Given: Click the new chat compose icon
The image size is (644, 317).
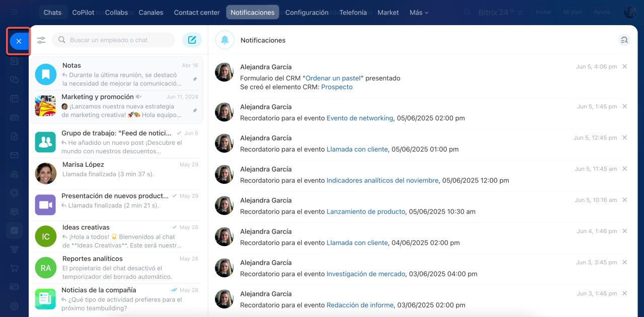Looking at the screenshot, I should tap(192, 40).
